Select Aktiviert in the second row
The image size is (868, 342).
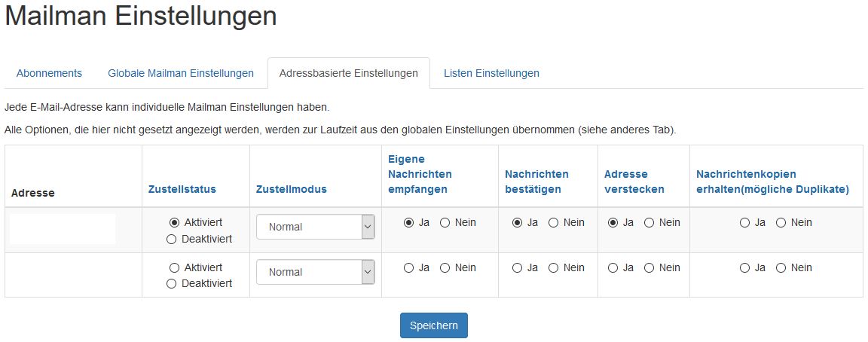175,267
